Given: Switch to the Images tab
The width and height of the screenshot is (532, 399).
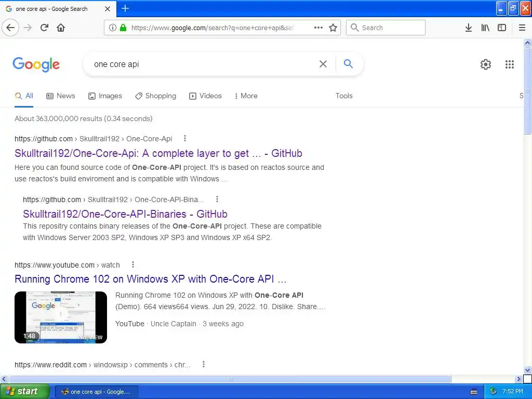Looking at the screenshot, I should coord(105,96).
